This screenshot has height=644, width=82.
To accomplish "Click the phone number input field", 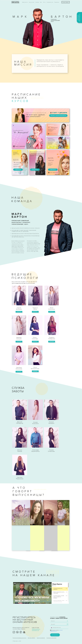I will click(59, 628).
